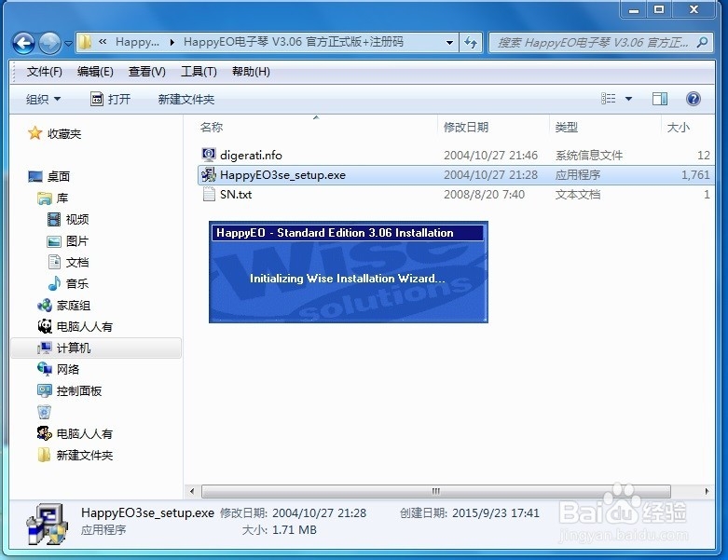728x560 pixels.
Task: Click the recycle bin icon in navigation pane
Action: click(44, 412)
